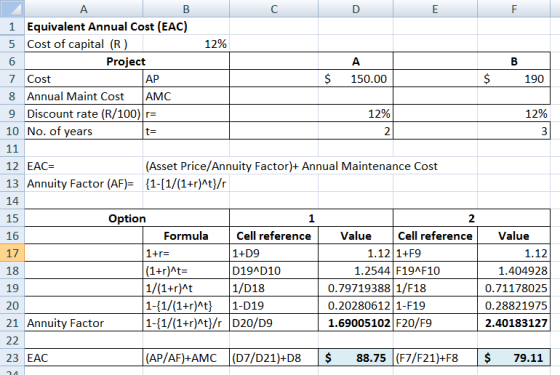560x375 pixels.
Task: Select the $ 150.00 cost cell
Action: (x=356, y=79)
